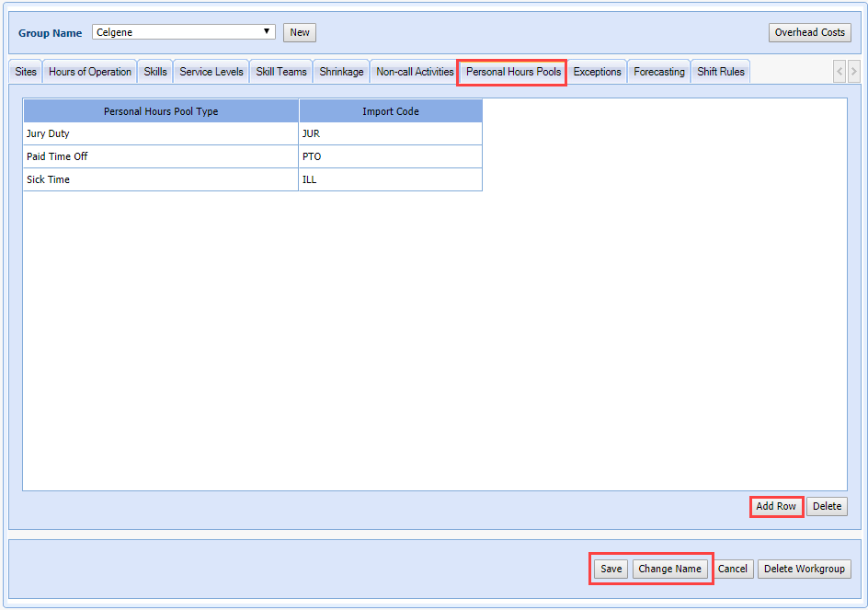This screenshot has height=610, width=868.
Task: Open the Skill Teams tab
Action: pos(281,72)
